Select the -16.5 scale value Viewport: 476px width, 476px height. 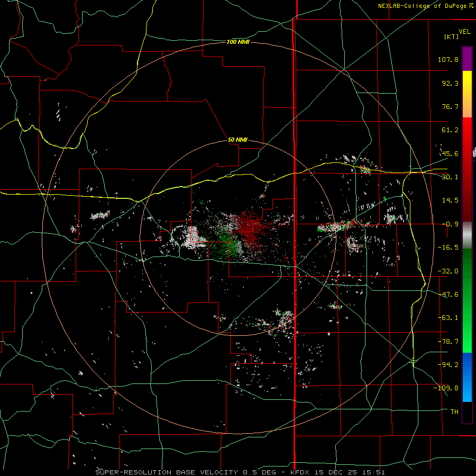448,248
